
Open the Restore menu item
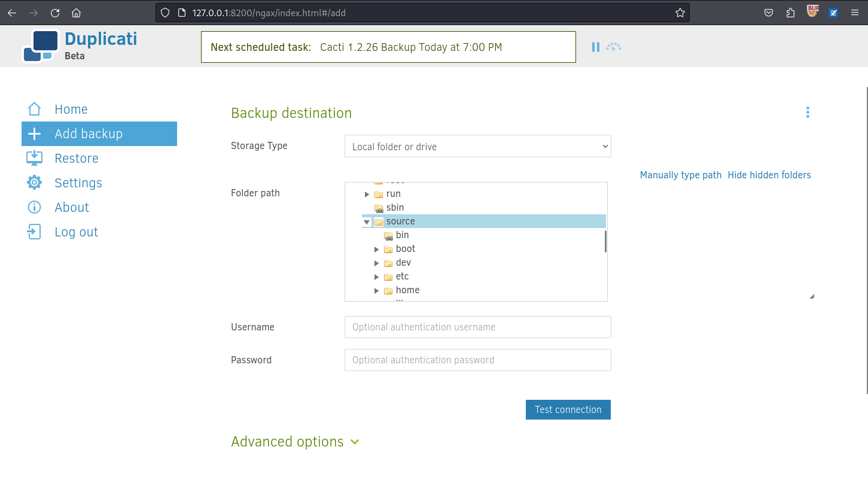pos(77,158)
